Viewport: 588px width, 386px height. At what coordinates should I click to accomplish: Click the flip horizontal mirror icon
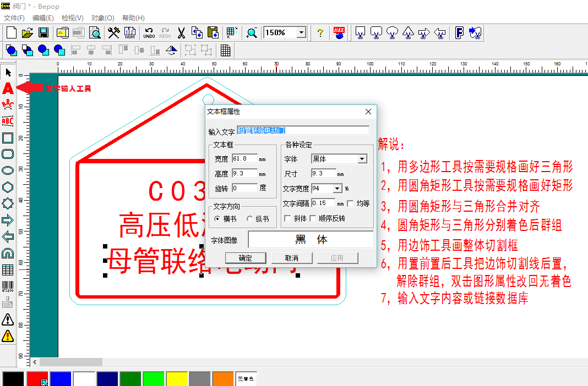(171, 50)
